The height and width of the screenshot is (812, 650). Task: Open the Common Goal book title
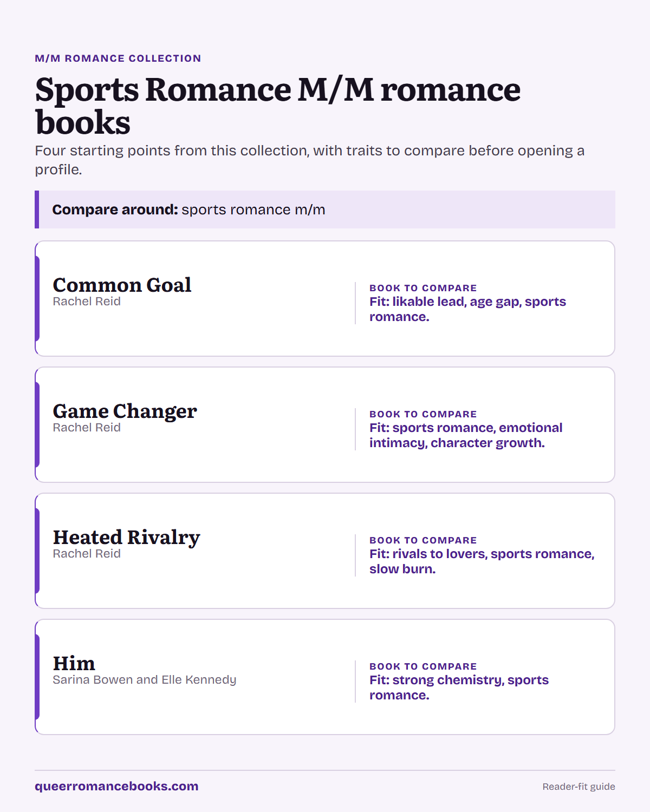tap(122, 285)
